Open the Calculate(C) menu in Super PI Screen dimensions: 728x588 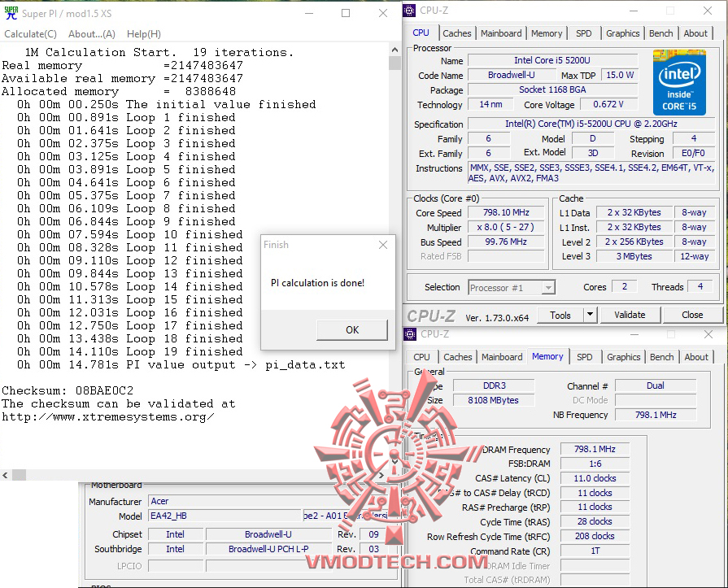coord(30,34)
